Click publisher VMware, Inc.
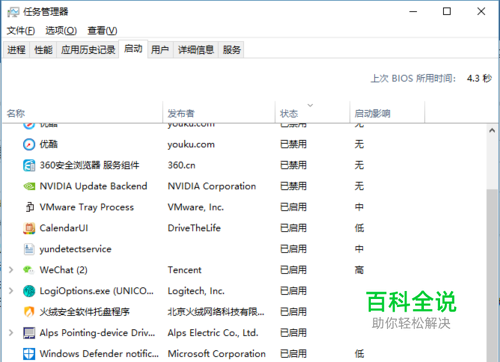 (x=196, y=207)
